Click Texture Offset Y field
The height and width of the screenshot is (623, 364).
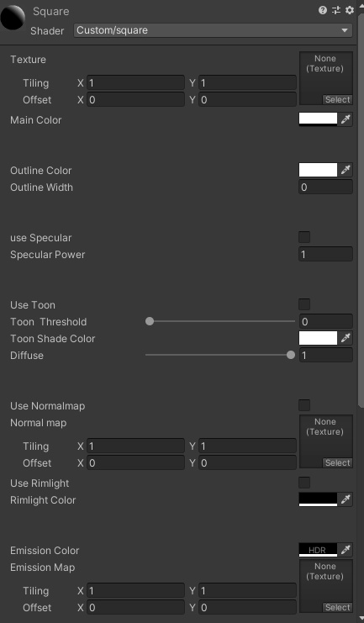point(247,99)
